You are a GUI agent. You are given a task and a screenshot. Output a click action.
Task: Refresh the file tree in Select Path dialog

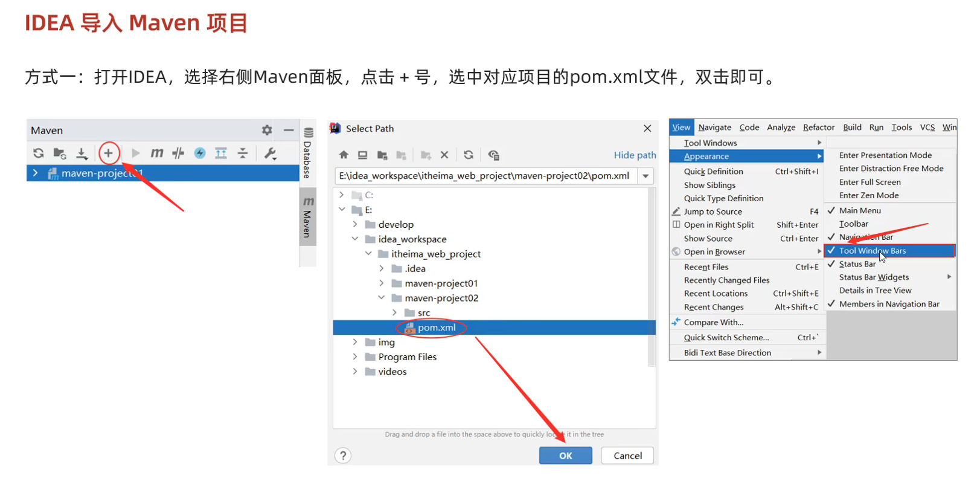click(469, 155)
